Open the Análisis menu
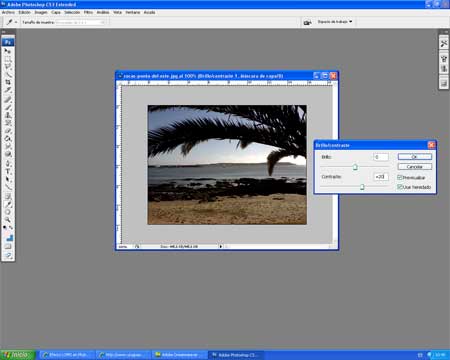450x360 pixels. [103, 12]
